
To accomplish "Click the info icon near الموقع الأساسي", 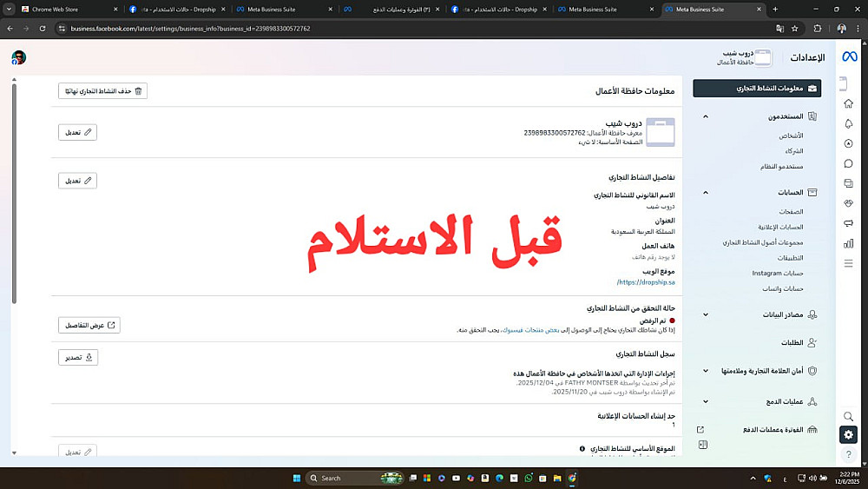I will pyautogui.click(x=582, y=448).
